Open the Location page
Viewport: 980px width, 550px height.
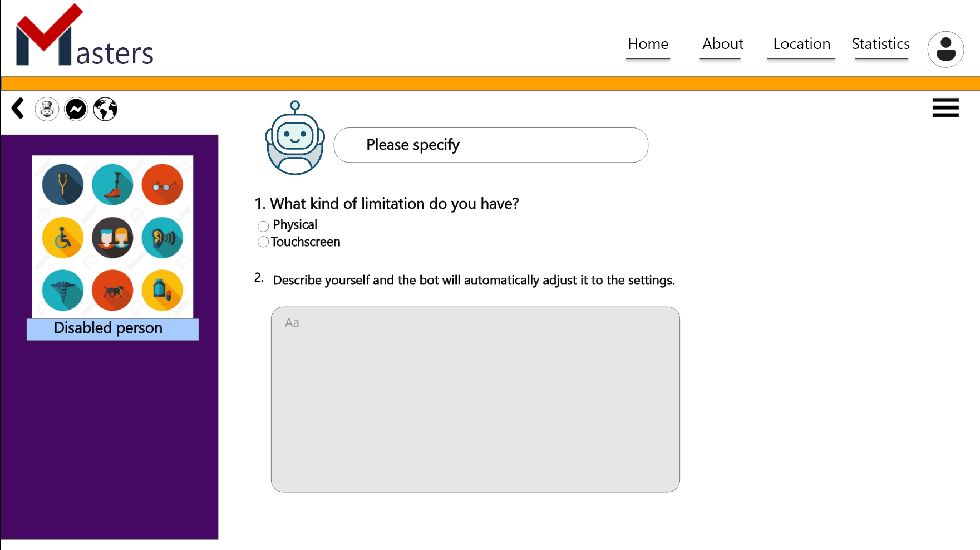[801, 44]
